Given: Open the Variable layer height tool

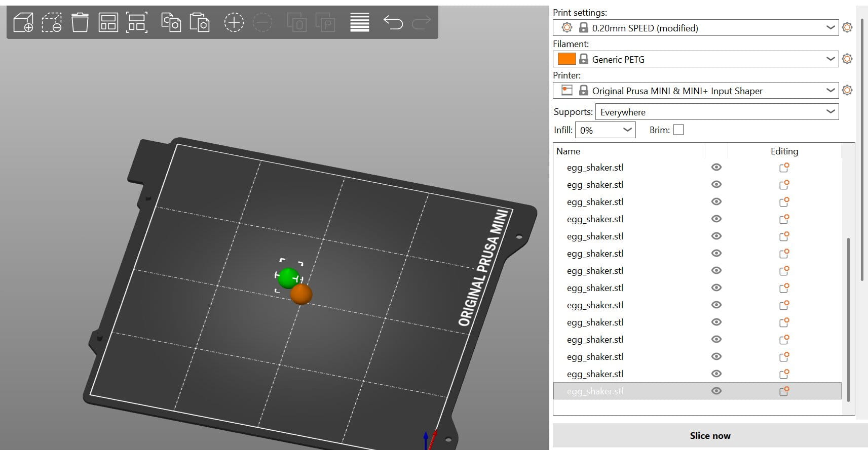Looking at the screenshot, I should [360, 23].
